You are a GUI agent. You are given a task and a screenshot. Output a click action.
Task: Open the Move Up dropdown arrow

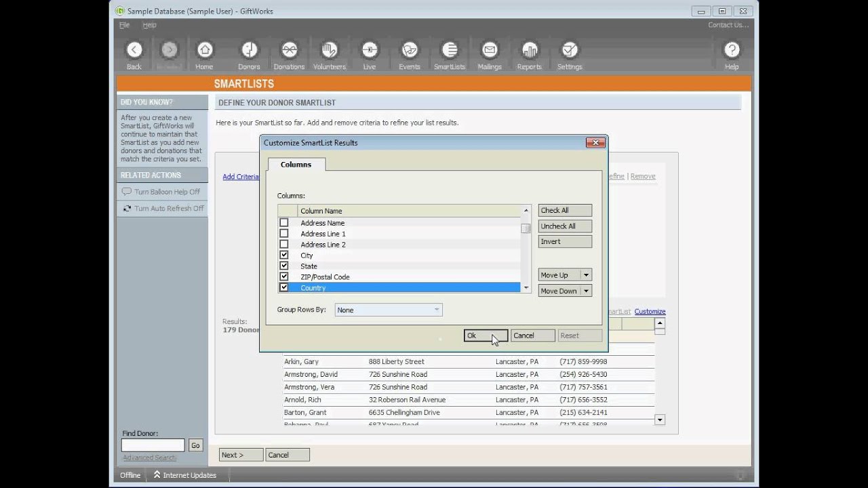(x=587, y=275)
